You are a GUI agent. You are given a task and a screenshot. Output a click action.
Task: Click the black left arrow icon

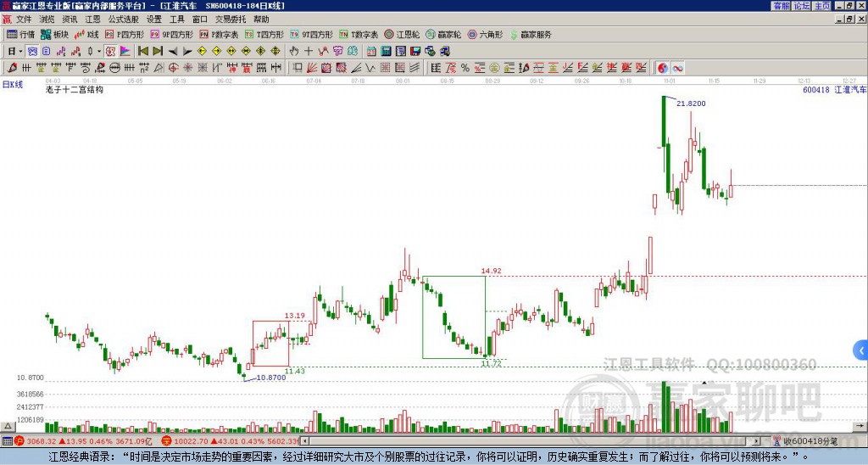coord(173,52)
